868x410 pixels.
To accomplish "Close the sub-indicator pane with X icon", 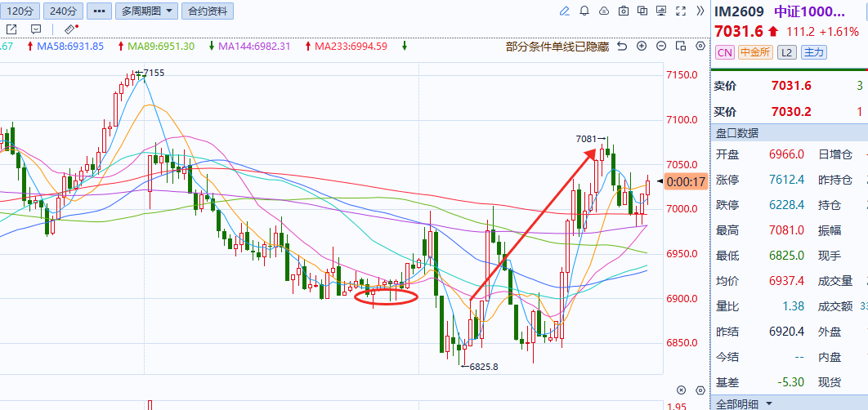I will (682, 390).
